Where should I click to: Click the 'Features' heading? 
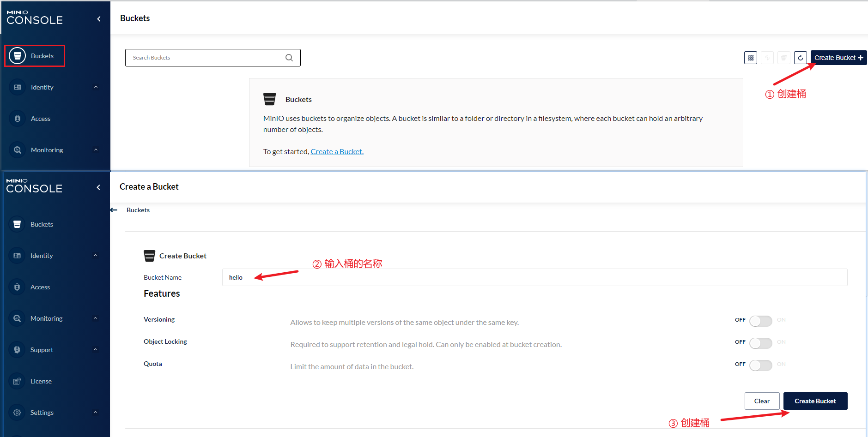[x=162, y=293]
